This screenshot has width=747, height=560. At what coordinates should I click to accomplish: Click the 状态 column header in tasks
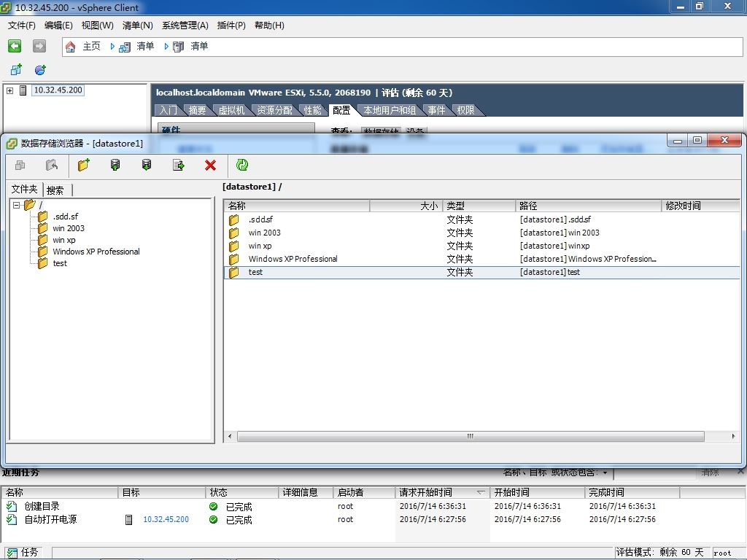[241, 492]
